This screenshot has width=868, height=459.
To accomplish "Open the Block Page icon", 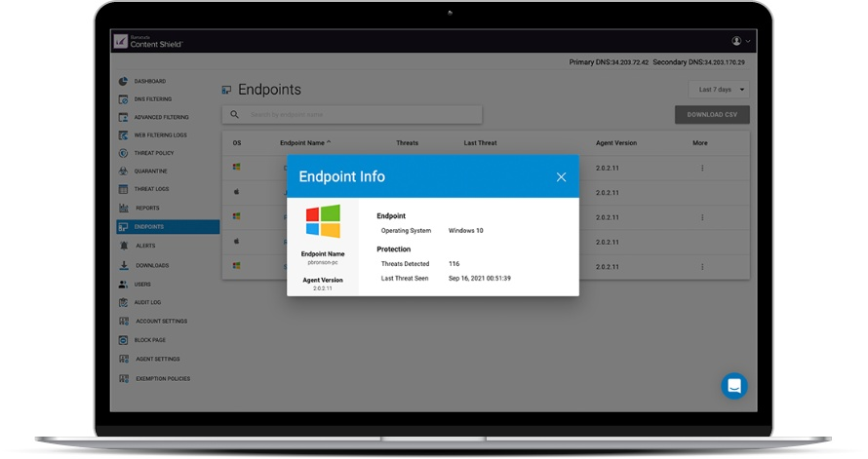I will click(123, 340).
